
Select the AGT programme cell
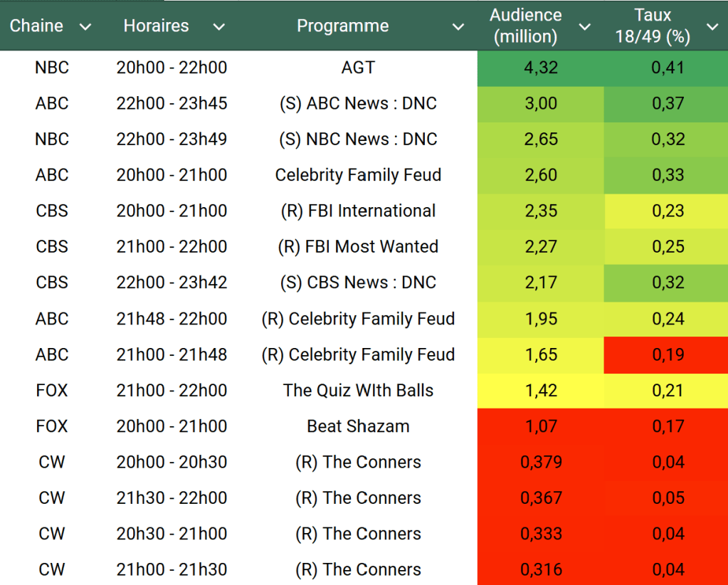click(358, 68)
